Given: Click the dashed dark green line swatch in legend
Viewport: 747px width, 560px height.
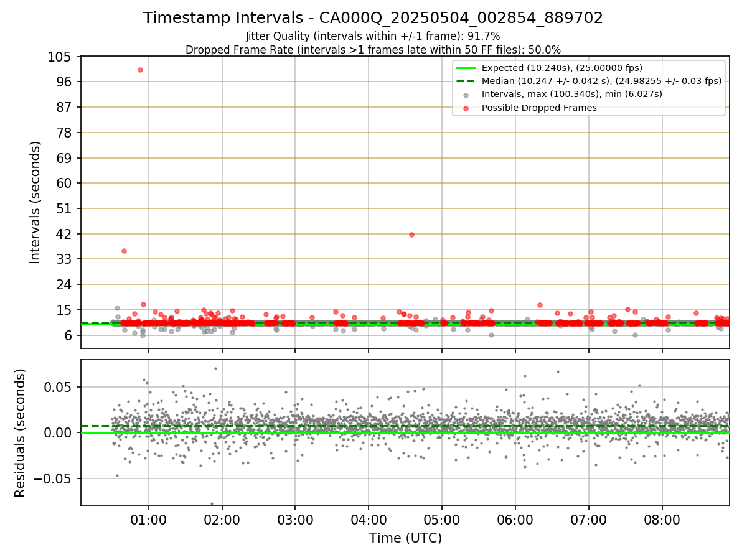Looking at the screenshot, I should point(466,81).
